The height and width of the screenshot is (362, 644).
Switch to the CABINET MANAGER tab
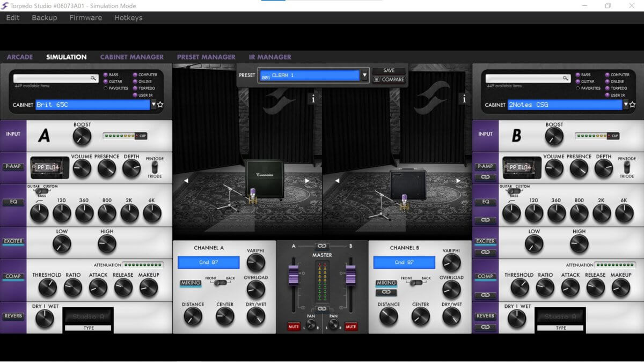pyautogui.click(x=132, y=57)
